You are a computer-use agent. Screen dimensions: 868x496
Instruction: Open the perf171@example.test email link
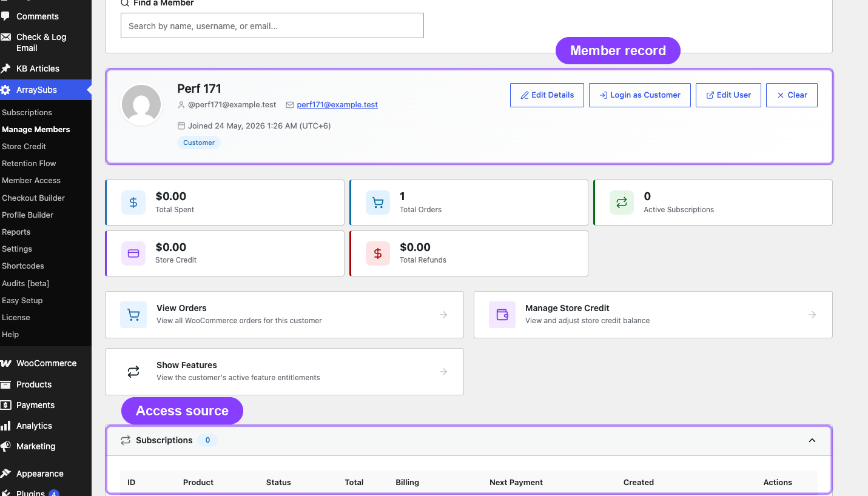pos(337,105)
